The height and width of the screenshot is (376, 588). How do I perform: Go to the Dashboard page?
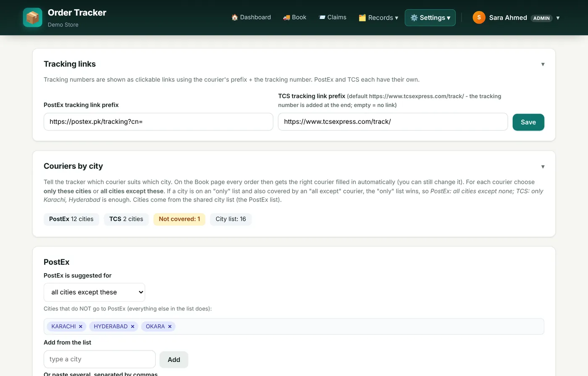251,17
